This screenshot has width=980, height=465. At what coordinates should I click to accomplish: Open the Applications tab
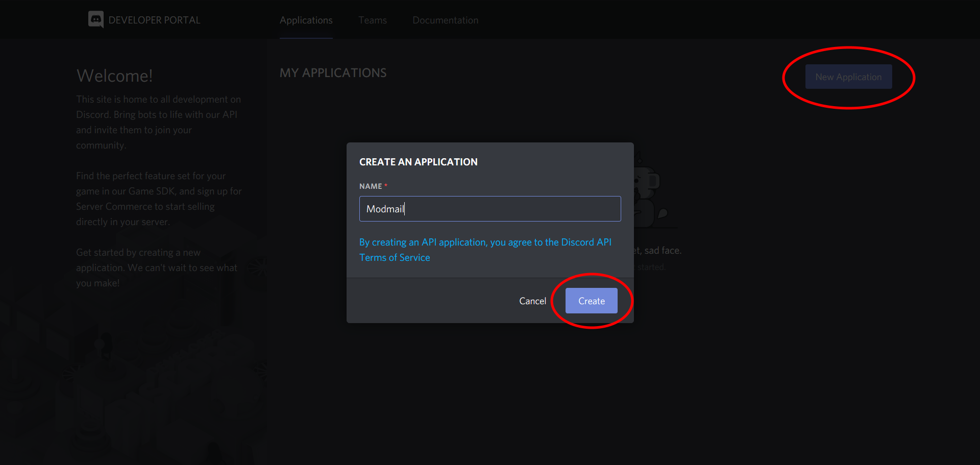point(306,20)
